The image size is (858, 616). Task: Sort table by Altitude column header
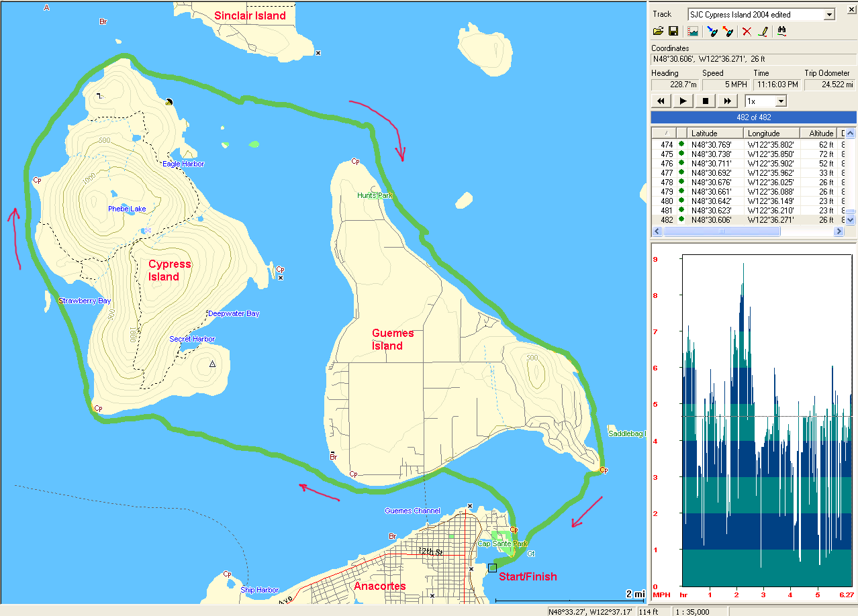pos(820,134)
